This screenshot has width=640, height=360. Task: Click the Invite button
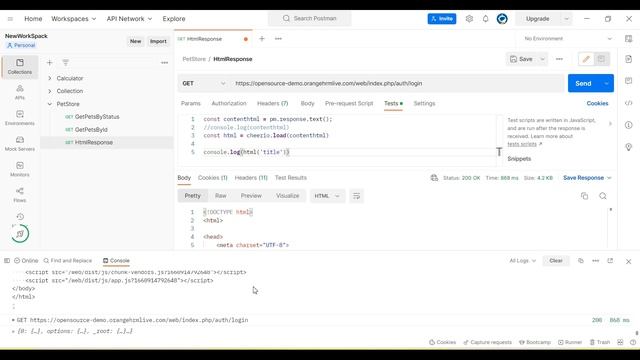pos(442,19)
